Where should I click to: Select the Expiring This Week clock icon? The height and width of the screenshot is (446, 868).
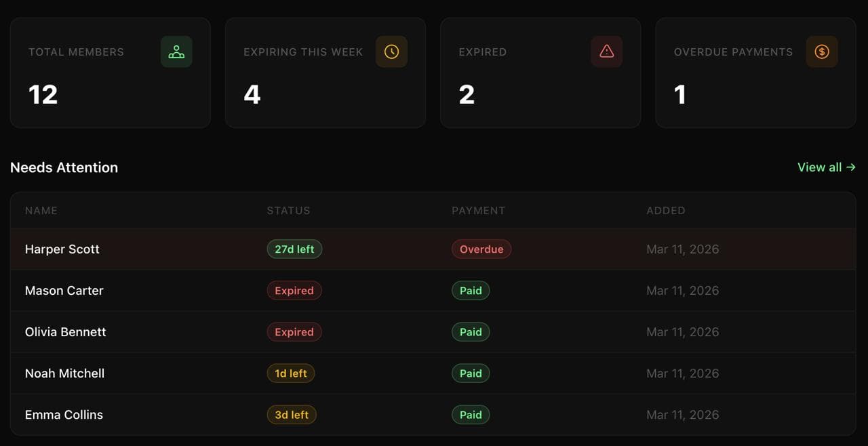pyautogui.click(x=392, y=52)
